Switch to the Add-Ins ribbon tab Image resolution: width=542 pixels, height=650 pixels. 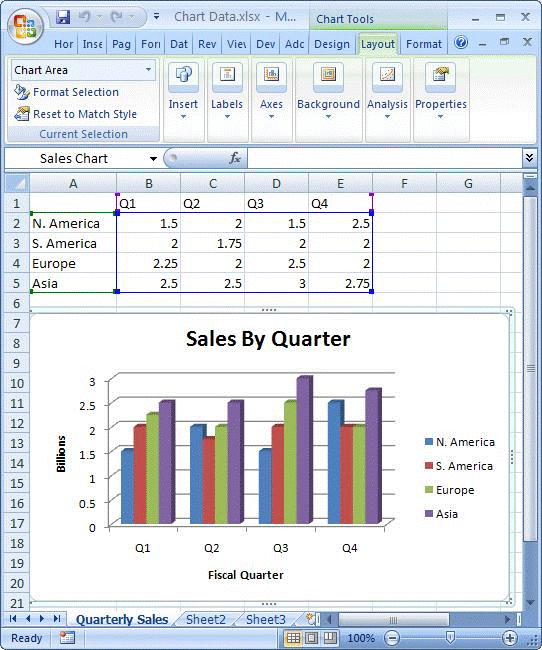[295, 44]
